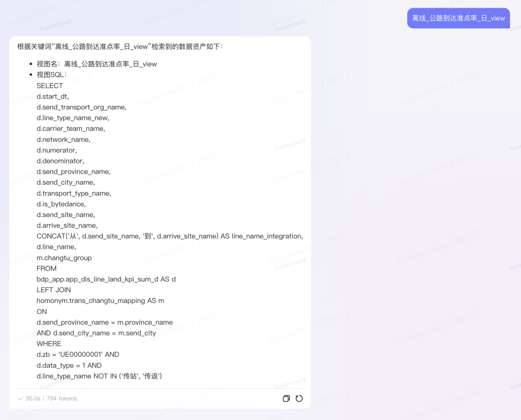This screenshot has height=420, width=521.
Task: Click the SELECT keyword line
Action: 50,86
